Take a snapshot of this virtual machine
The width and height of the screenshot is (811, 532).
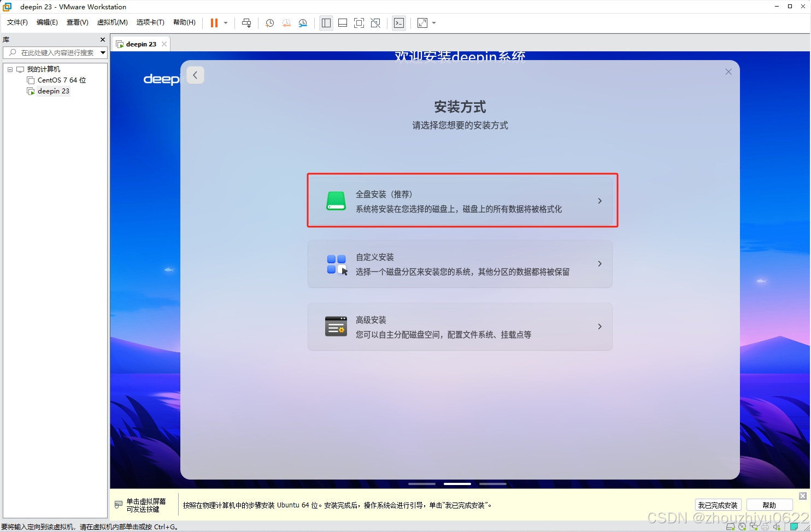[269, 23]
